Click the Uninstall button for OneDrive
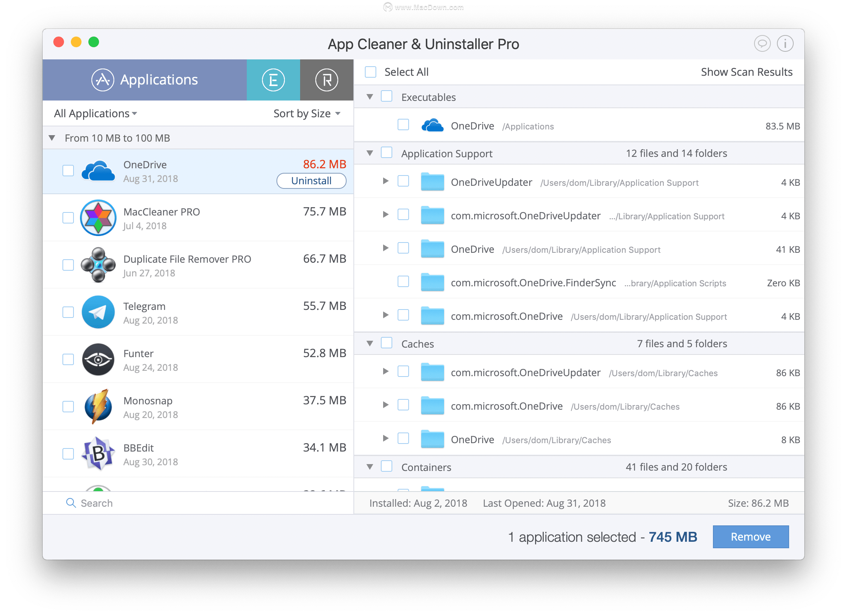The height and width of the screenshot is (616, 847). coord(311,181)
